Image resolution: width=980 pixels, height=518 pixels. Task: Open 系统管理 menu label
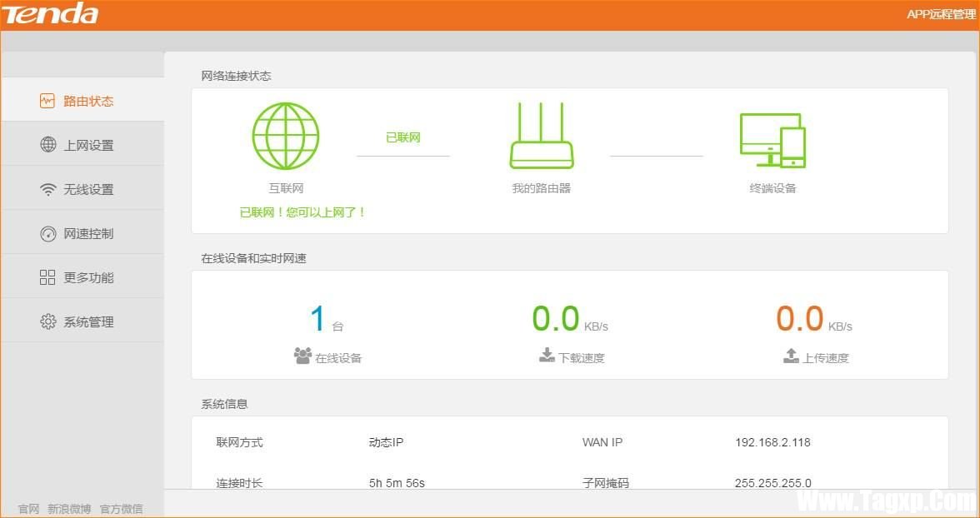pos(88,322)
